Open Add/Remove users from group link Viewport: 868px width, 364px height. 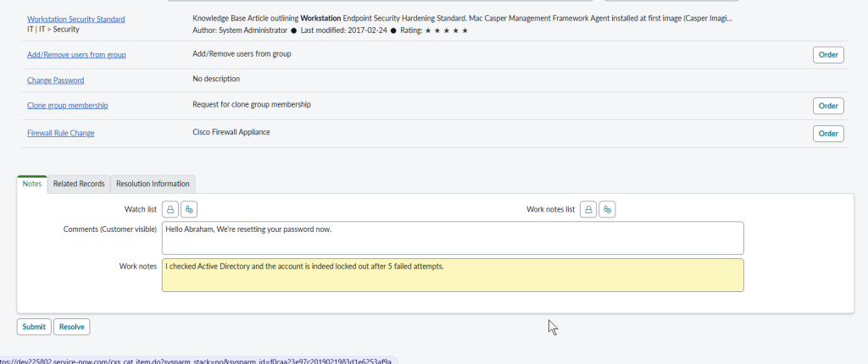click(76, 55)
